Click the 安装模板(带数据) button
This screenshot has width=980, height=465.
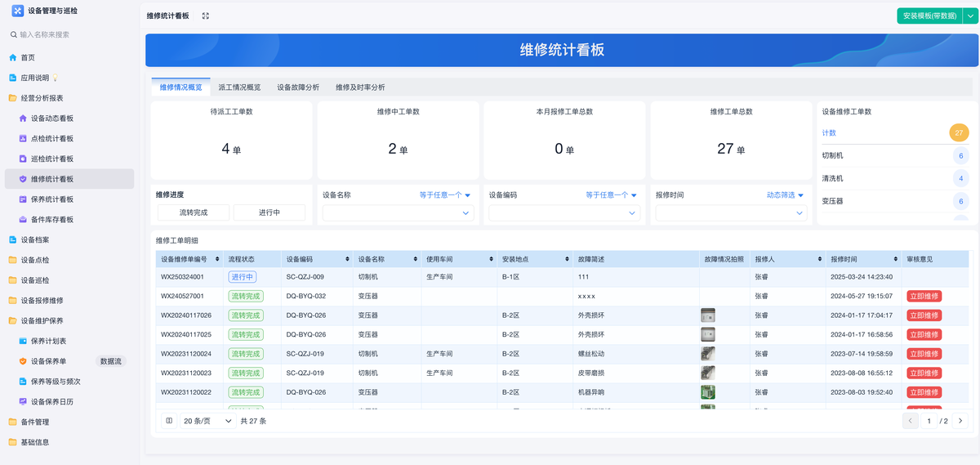(x=929, y=16)
